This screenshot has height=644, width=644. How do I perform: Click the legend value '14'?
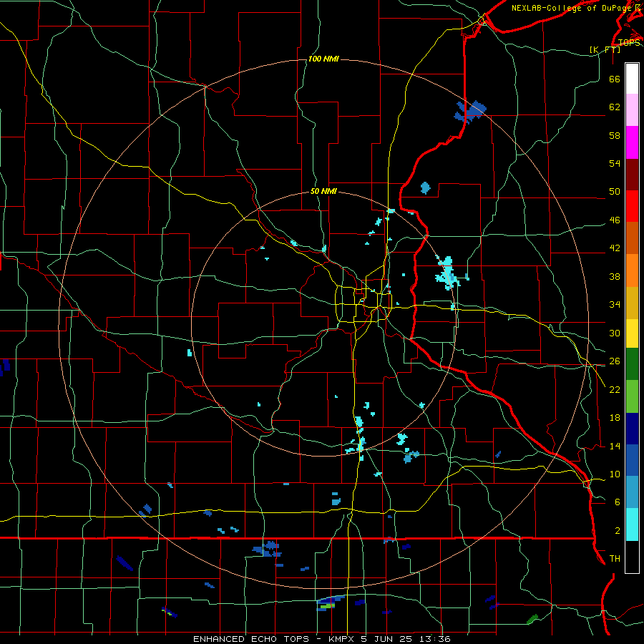[x=615, y=446]
